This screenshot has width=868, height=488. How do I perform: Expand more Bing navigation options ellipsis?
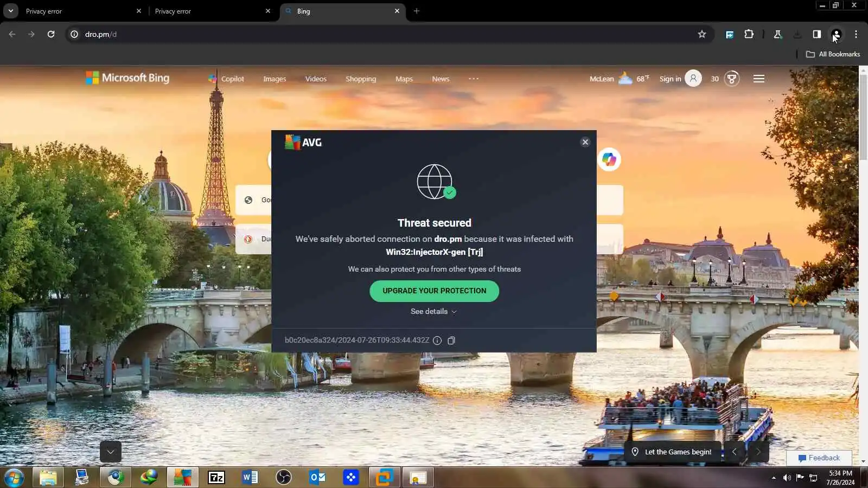coord(474,79)
